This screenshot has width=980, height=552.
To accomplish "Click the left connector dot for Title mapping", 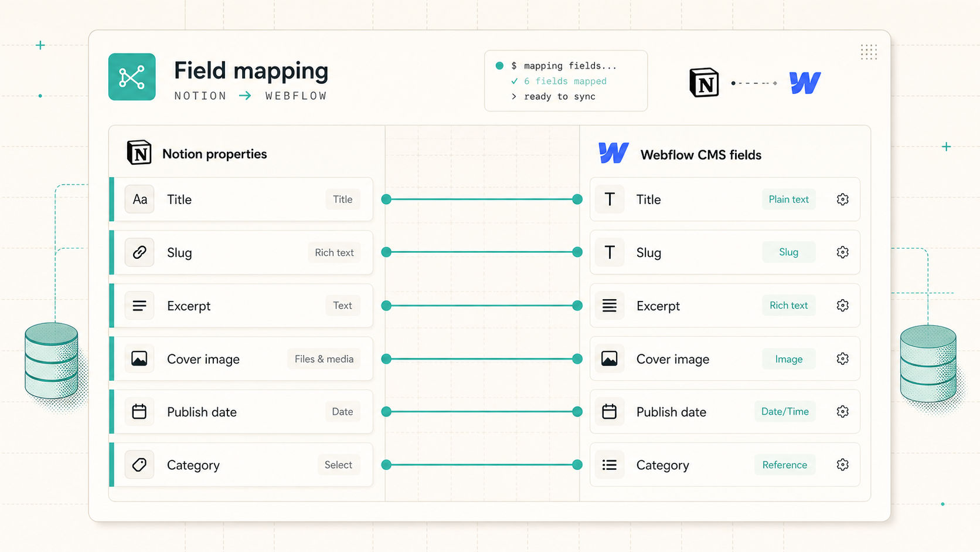I will point(386,199).
